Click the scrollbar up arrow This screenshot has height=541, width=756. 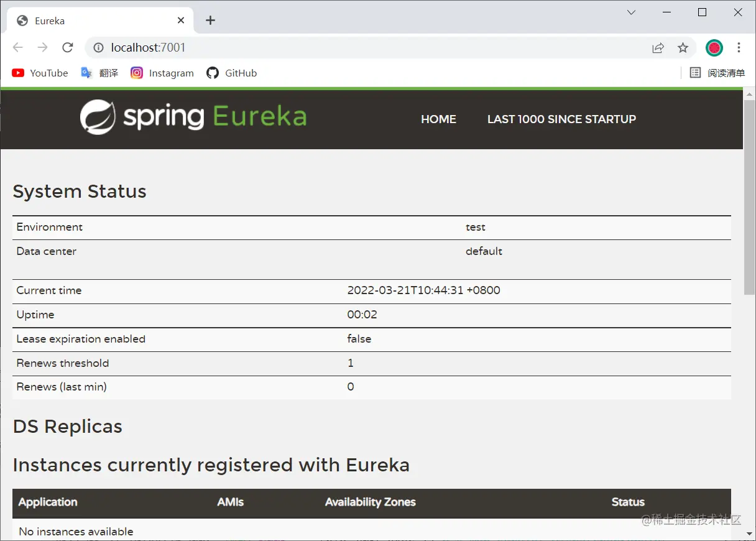[x=749, y=94]
